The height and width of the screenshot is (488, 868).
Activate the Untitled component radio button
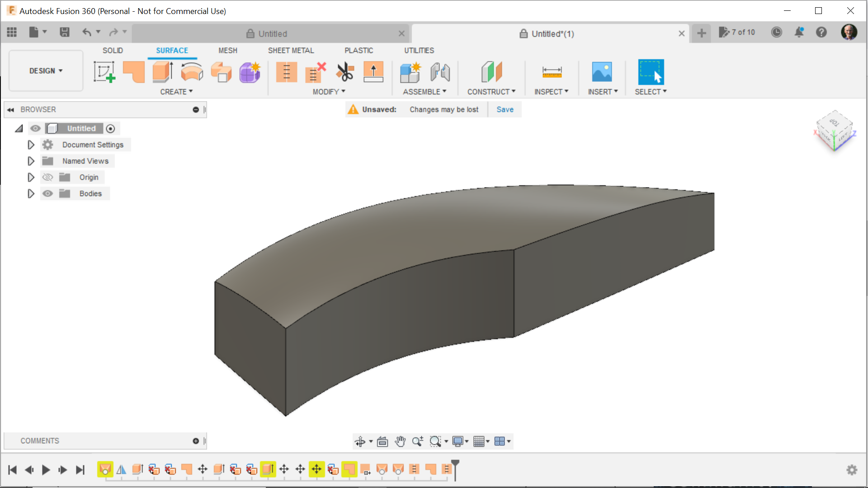[110, 129]
